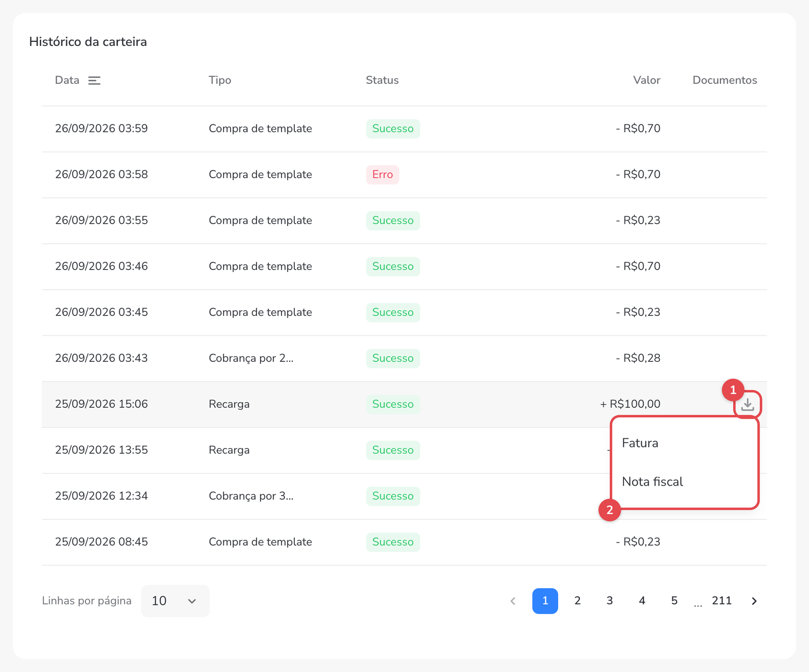Select the date 26/09/2026 03:58
809x672 pixels.
(x=102, y=175)
